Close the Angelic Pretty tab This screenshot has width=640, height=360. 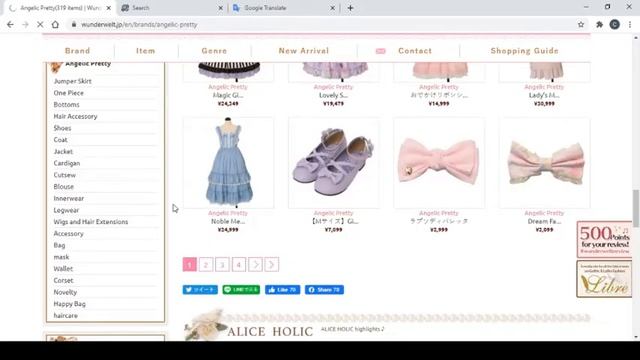109,8
